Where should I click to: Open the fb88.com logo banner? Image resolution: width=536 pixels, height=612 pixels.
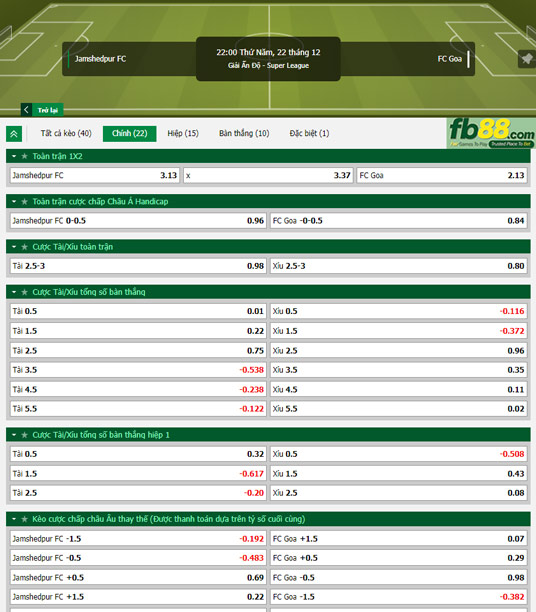pos(491,133)
